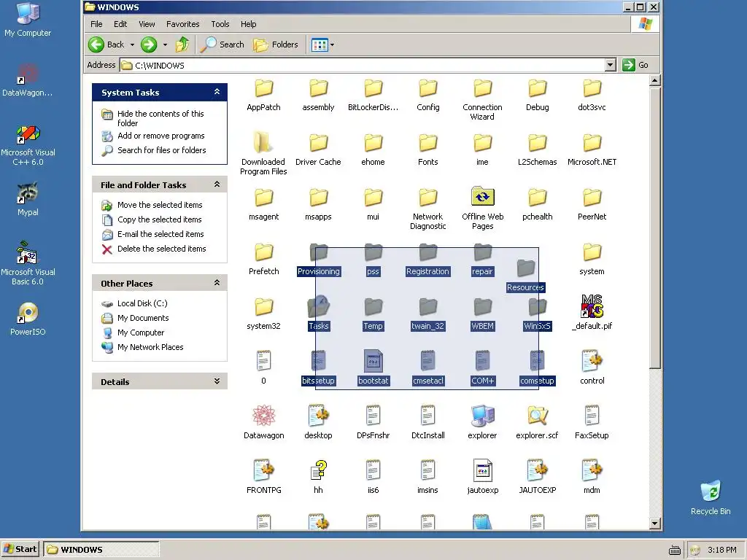Select the Datawagon file icon
The height and width of the screenshot is (560, 747).
[x=263, y=416]
